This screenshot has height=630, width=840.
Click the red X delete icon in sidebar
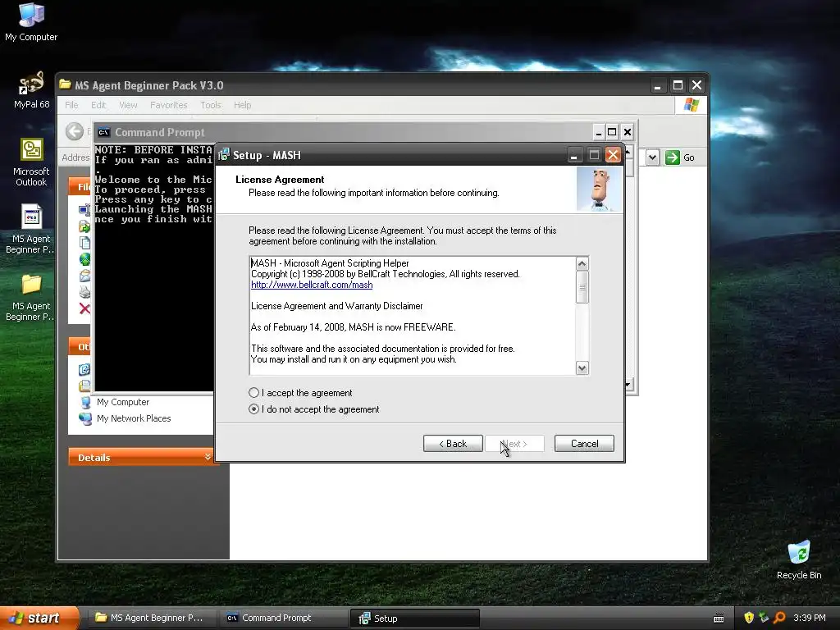pyautogui.click(x=84, y=308)
